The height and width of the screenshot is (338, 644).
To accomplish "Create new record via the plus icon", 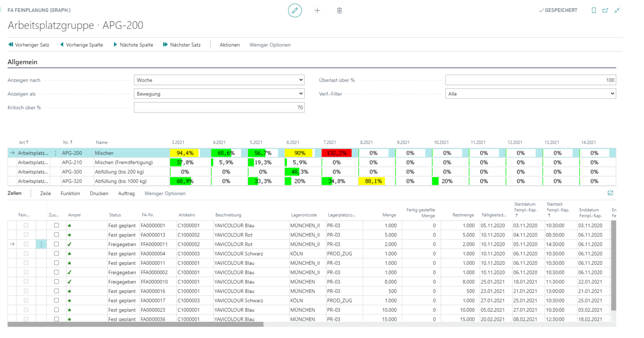I will (x=317, y=10).
